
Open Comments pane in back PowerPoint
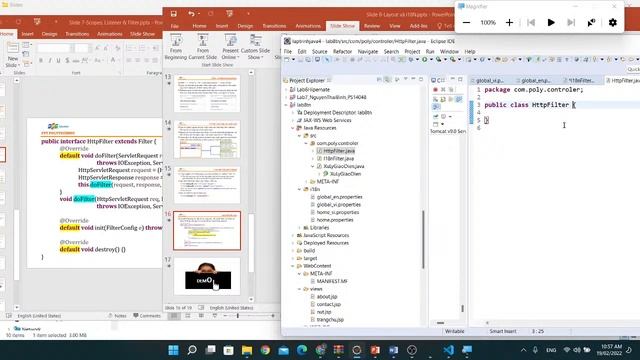[147, 316]
